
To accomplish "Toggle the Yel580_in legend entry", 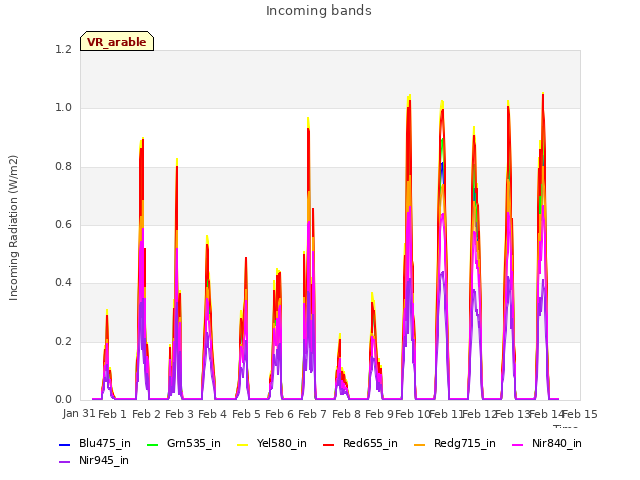I will pyautogui.click(x=272, y=443).
